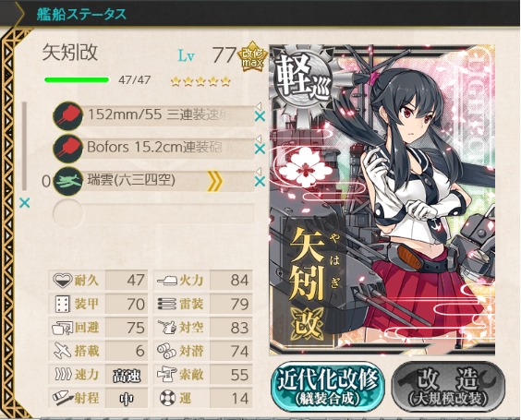Select the green seaplane icon for 瑞雲
This screenshot has height=420, width=521.
67,181
